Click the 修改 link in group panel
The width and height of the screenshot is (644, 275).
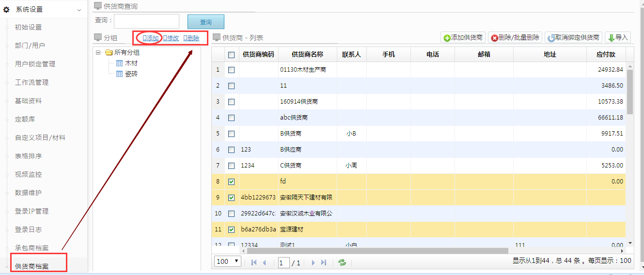pos(170,38)
